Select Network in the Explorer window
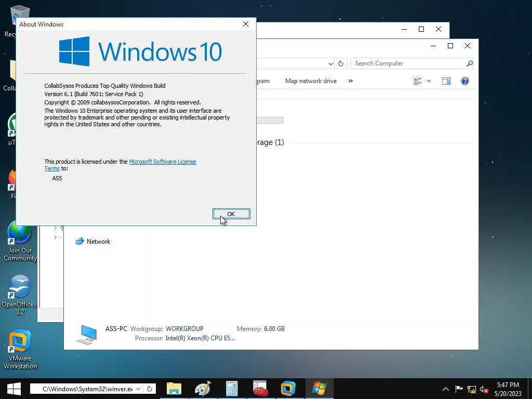The image size is (532, 399). [x=98, y=242]
